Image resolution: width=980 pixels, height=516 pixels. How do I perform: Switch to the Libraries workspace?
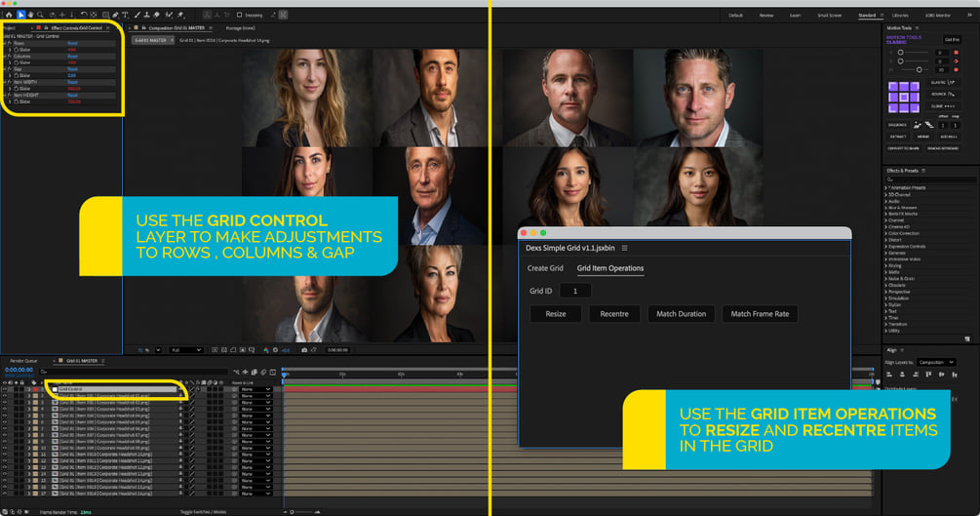(900, 15)
